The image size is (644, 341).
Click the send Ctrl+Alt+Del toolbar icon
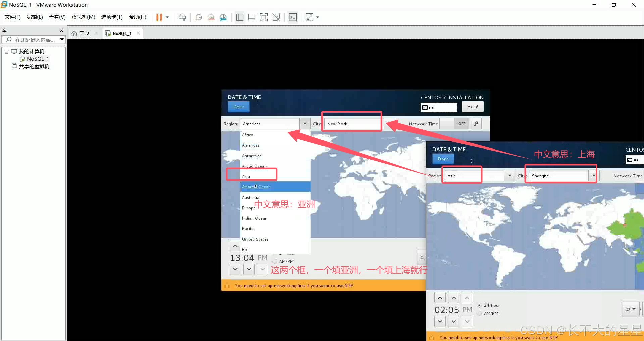click(182, 17)
